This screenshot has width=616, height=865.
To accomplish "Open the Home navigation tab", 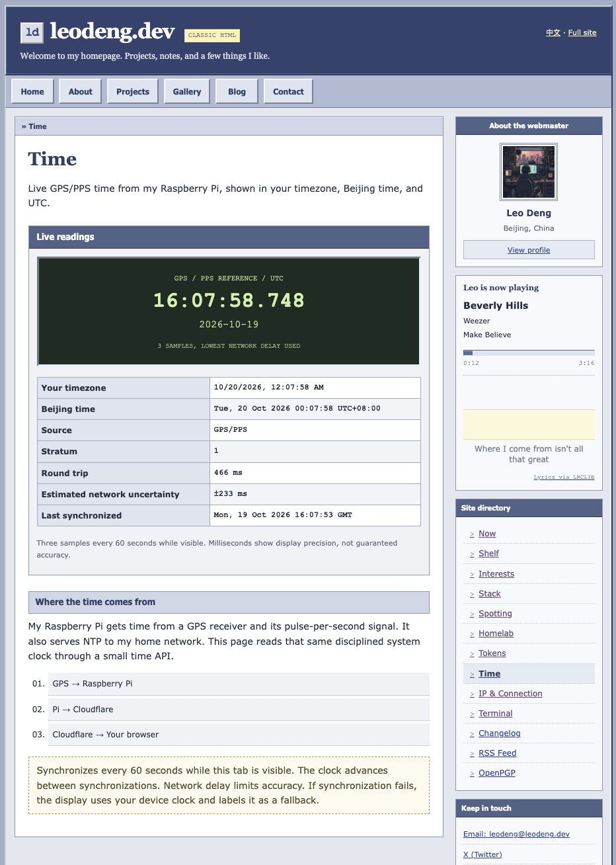I will pyautogui.click(x=32, y=92).
